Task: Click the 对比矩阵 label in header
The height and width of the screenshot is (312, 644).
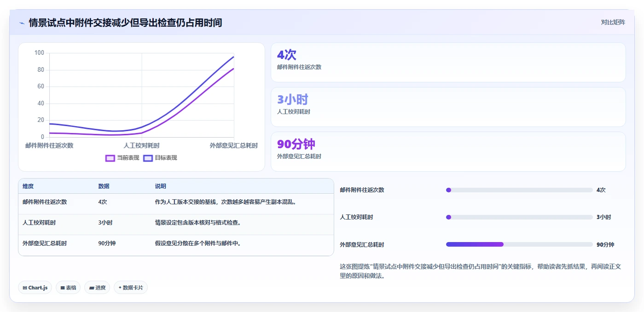Action: 613,22
